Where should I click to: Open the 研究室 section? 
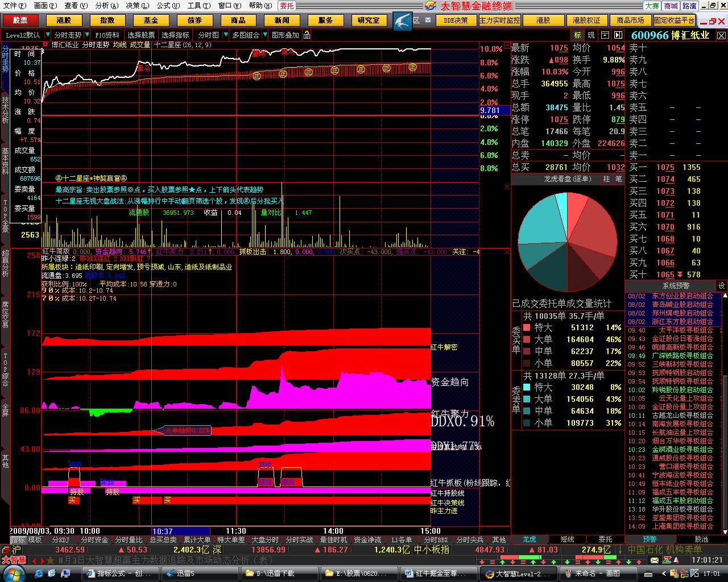[369, 20]
